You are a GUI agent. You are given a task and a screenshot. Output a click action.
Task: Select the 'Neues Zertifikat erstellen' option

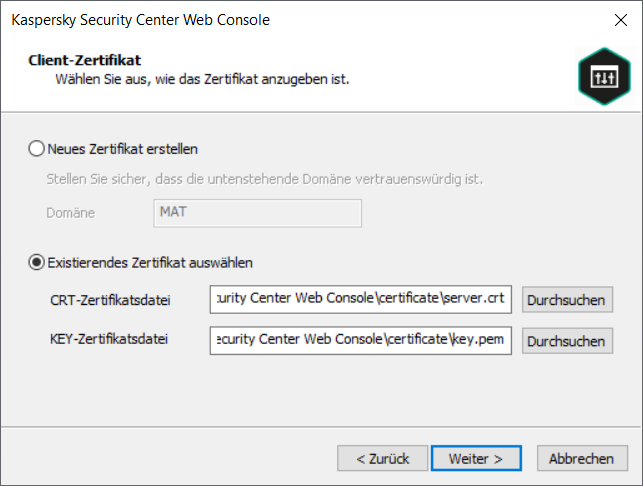click(x=38, y=149)
